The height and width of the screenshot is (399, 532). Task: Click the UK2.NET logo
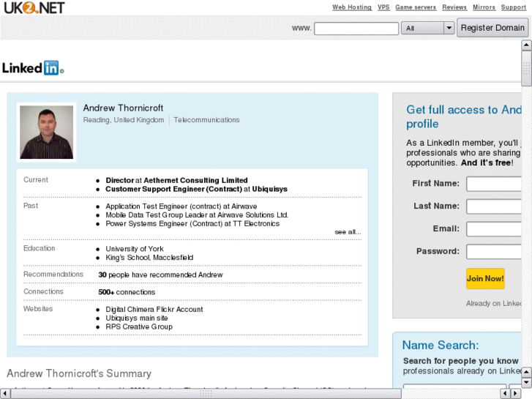pyautogui.click(x=34, y=7)
